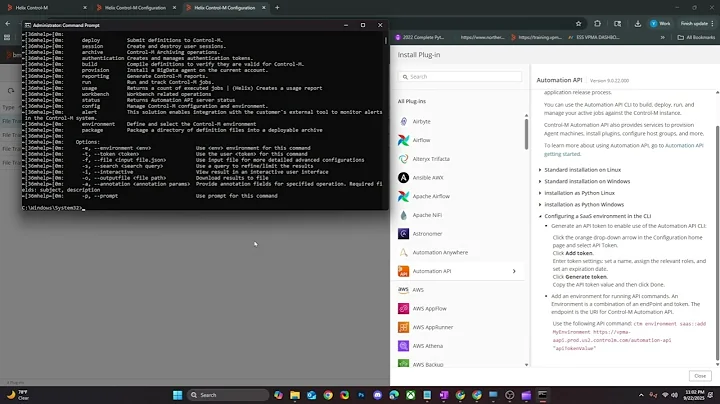The image size is (720, 404).
Task: Switch to the Helix Control-M tab
Action: (x=46, y=8)
